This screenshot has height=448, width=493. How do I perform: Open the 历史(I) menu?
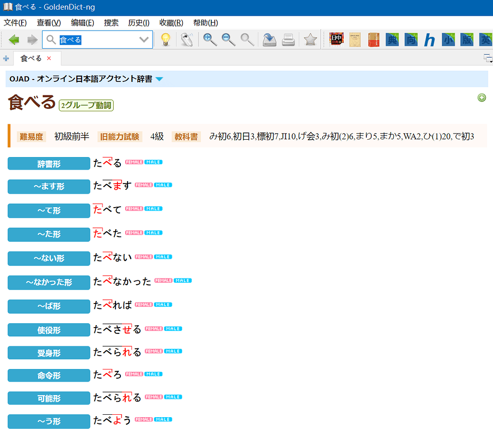click(x=139, y=23)
